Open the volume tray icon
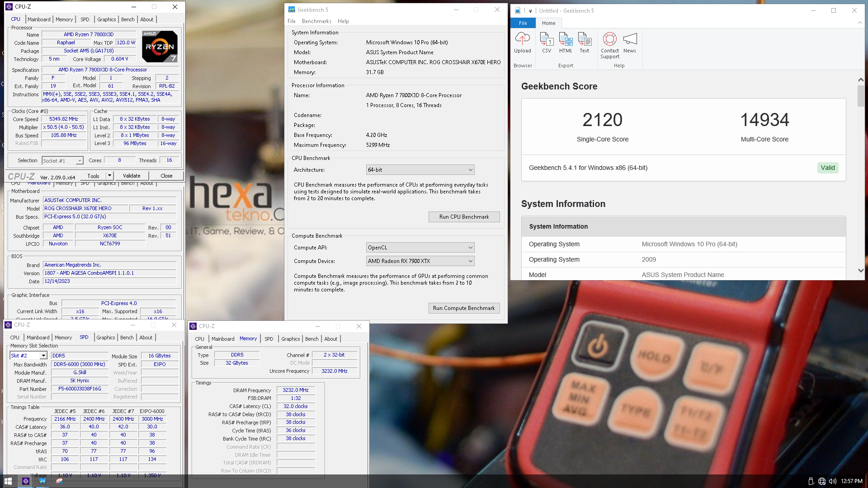This screenshot has width=868, height=488. pos(832,481)
